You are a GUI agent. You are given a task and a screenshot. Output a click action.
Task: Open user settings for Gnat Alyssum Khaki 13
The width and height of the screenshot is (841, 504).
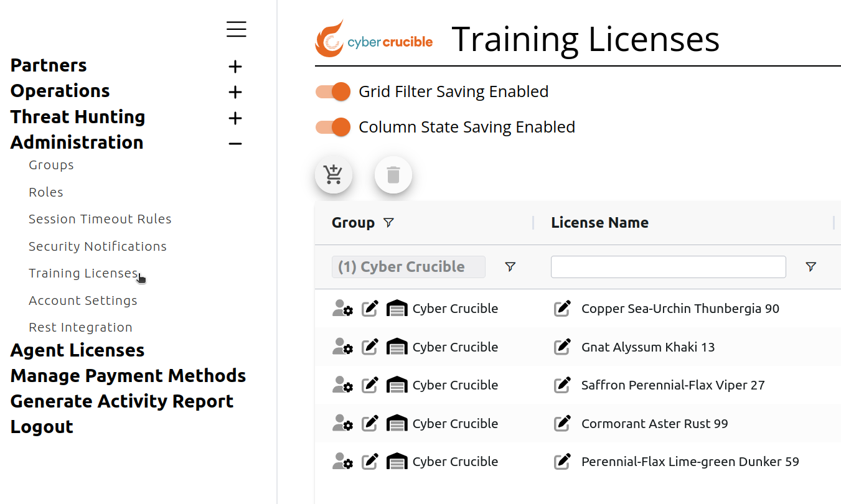tap(342, 347)
